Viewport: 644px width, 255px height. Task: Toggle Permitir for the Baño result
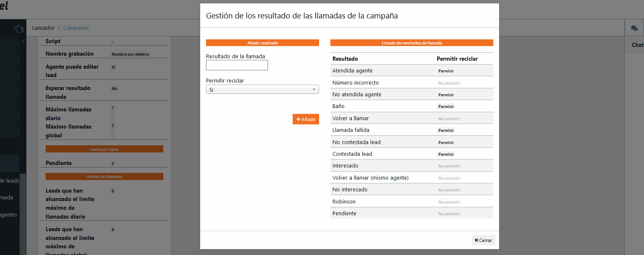tap(446, 107)
